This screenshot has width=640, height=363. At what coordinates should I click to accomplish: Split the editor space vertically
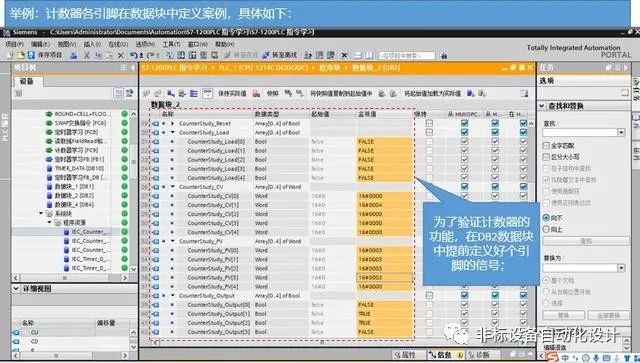pyautogui.click(x=369, y=55)
